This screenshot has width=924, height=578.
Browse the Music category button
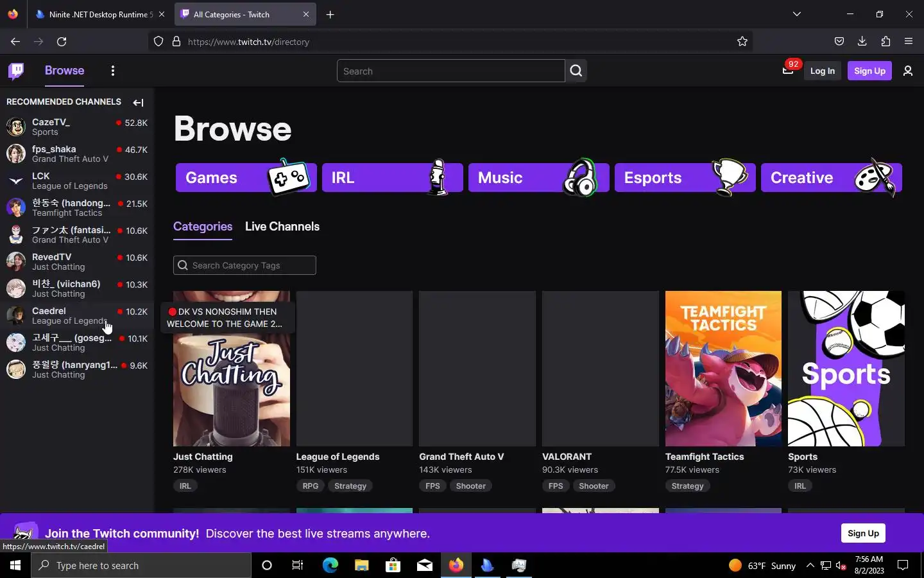coord(538,177)
